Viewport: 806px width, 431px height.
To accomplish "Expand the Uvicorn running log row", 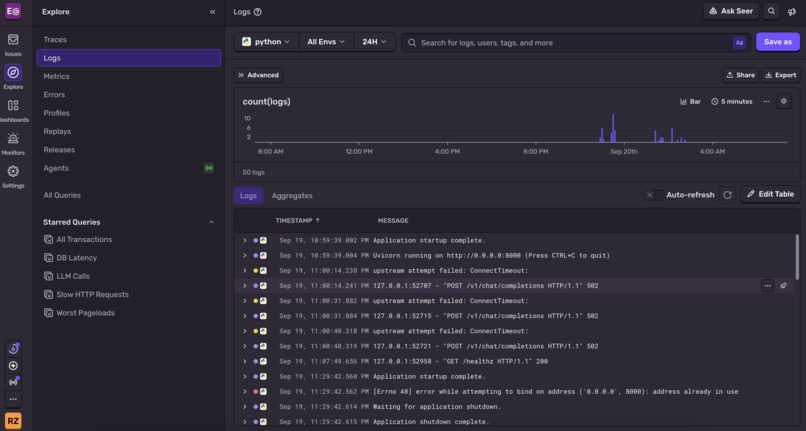I will coord(245,256).
